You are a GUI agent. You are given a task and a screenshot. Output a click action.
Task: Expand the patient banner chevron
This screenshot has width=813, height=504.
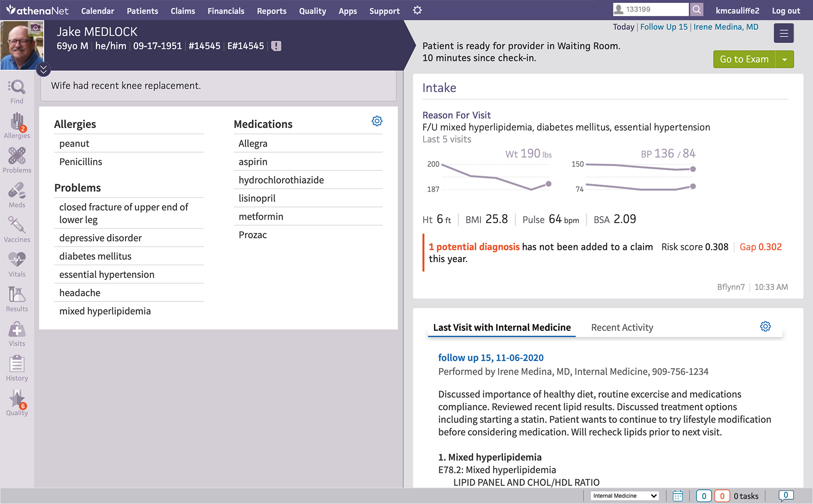44,70
